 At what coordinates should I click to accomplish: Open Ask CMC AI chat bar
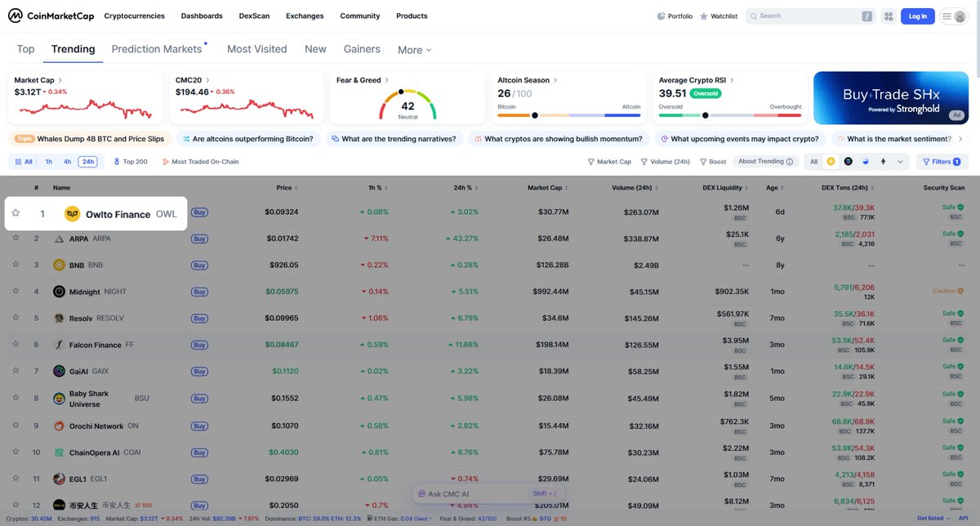tap(488, 493)
